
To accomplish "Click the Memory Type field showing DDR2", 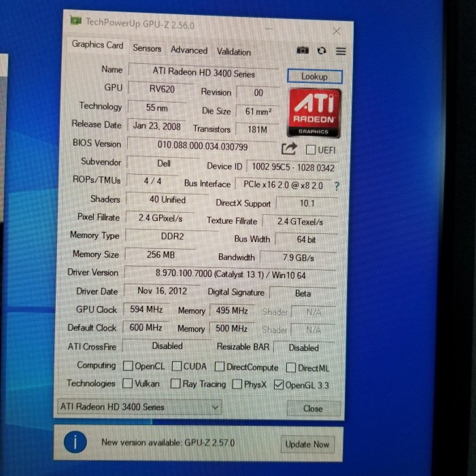I will [x=172, y=236].
